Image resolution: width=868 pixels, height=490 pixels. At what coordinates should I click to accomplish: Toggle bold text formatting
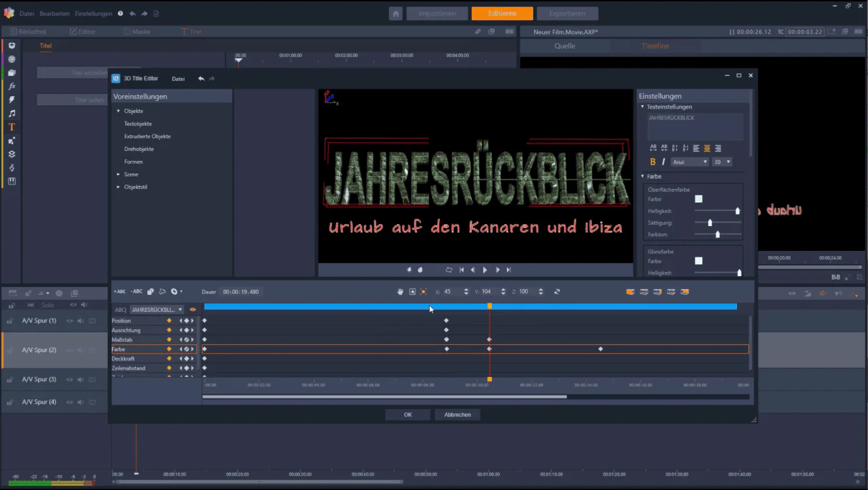click(x=653, y=162)
